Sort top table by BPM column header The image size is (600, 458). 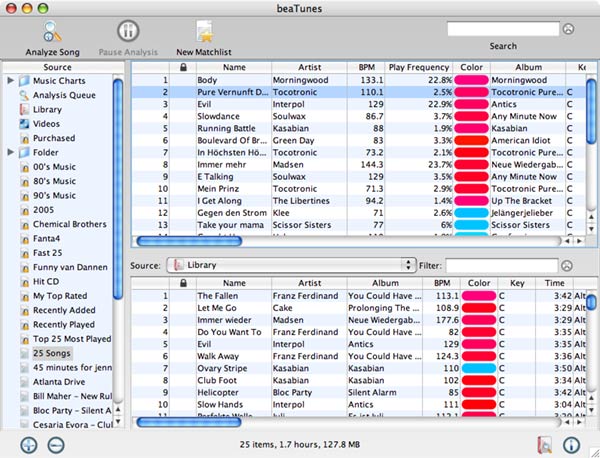(x=339, y=67)
